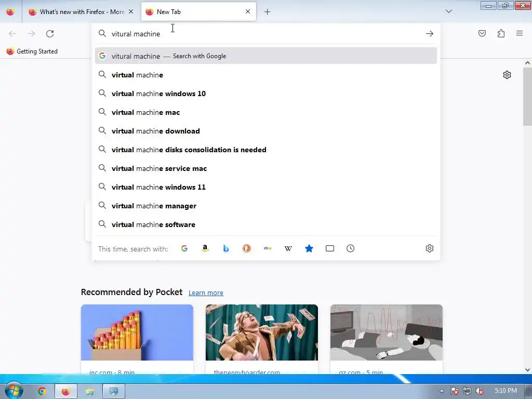The image size is (532, 399).
Task: Choose suggestion 'virtual machine'
Action: pyautogui.click(x=266, y=75)
